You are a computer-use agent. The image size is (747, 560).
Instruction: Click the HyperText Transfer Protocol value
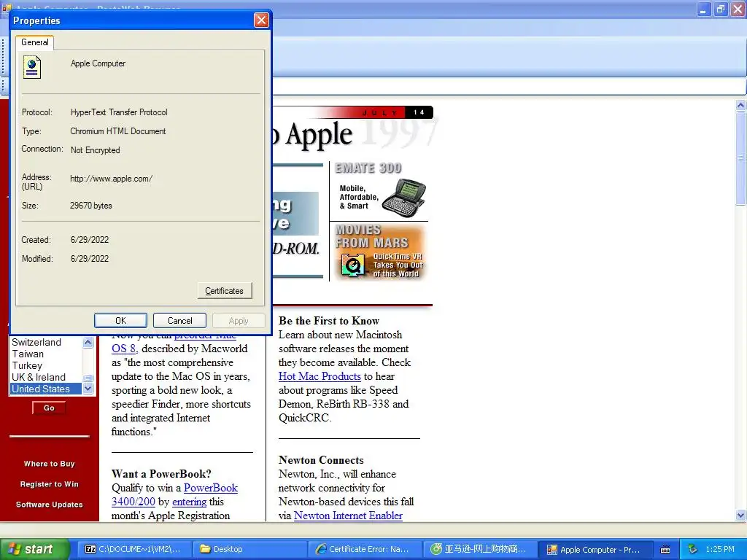tap(119, 112)
